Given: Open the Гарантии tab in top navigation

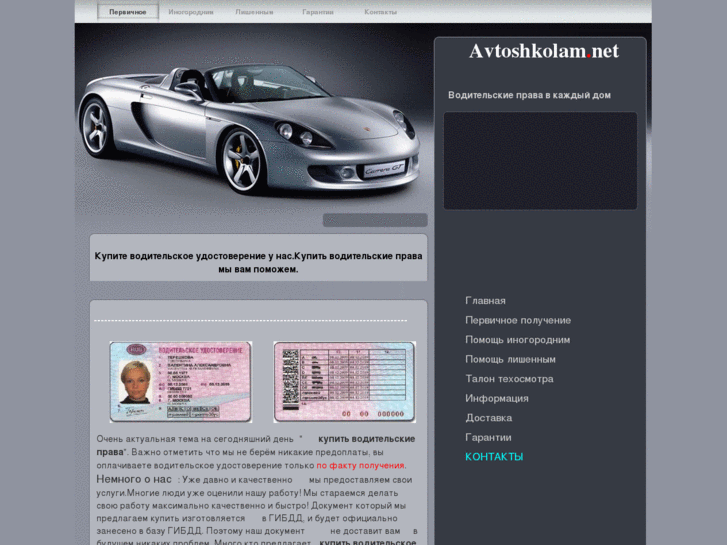Looking at the screenshot, I should click(x=318, y=12).
